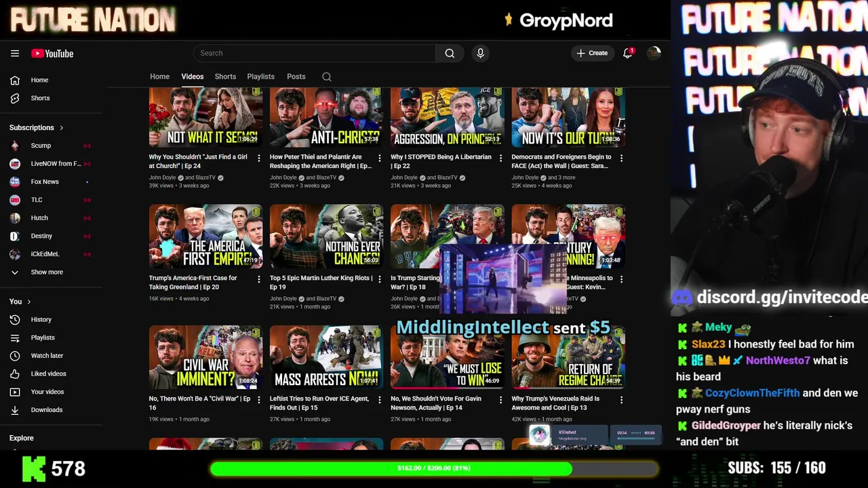Open title 'Why I STOPPED Being A Libertarian'

click(441, 161)
